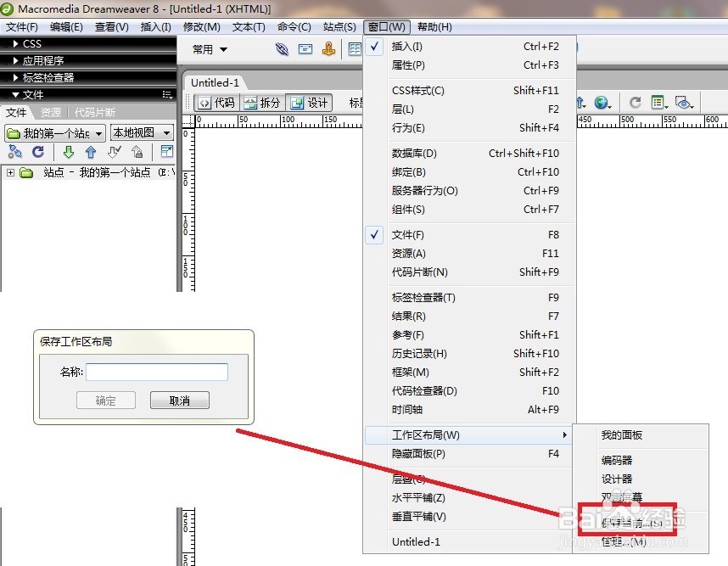Open the 插入(I) menu in menu bar
The height and width of the screenshot is (566, 728).
tap(155, 27)
